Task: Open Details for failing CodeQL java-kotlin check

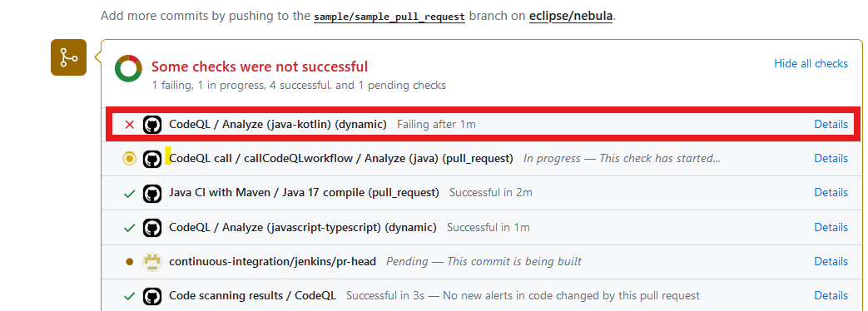Action: [831, 125]
